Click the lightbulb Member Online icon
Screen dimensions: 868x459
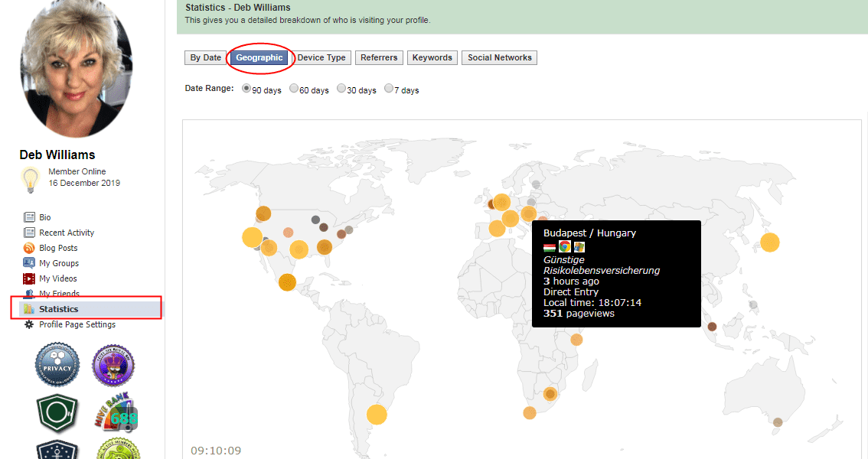(31, 181)
